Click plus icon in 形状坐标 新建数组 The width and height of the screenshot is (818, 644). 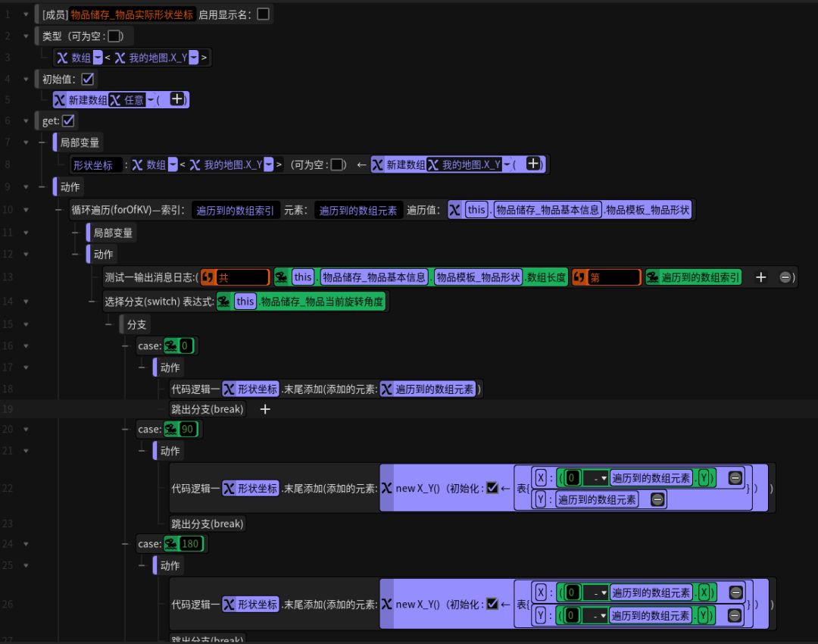click(x=532, y=164)
